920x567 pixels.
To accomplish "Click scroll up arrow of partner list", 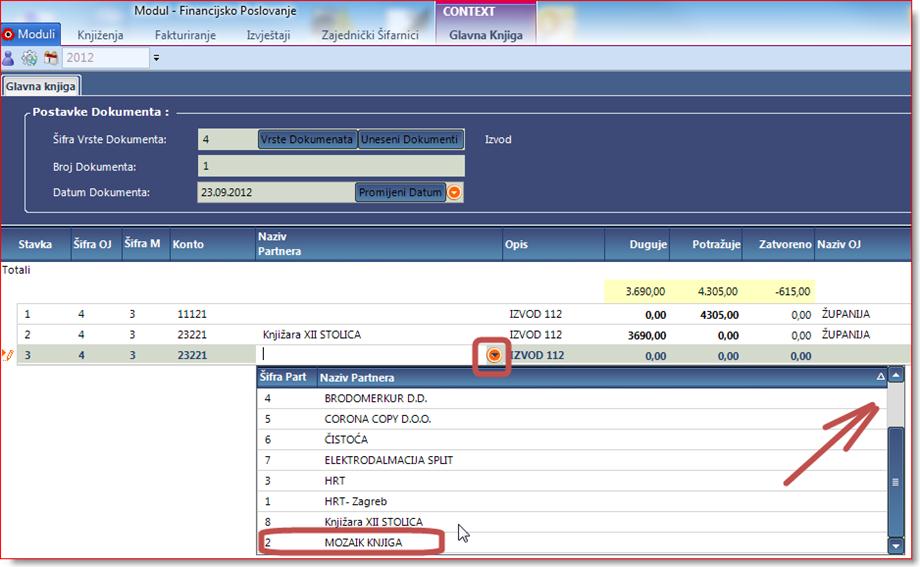I will 896,374.
